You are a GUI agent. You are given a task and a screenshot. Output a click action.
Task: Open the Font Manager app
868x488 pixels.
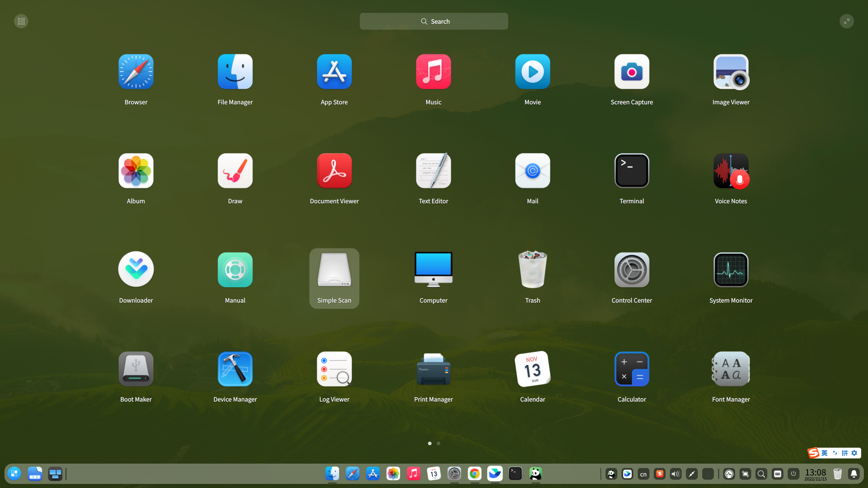(731, 369)
